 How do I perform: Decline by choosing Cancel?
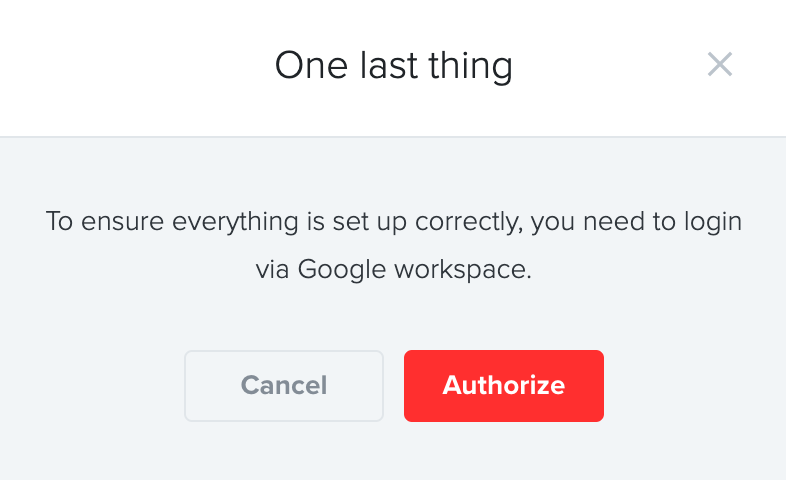(284, 386)
